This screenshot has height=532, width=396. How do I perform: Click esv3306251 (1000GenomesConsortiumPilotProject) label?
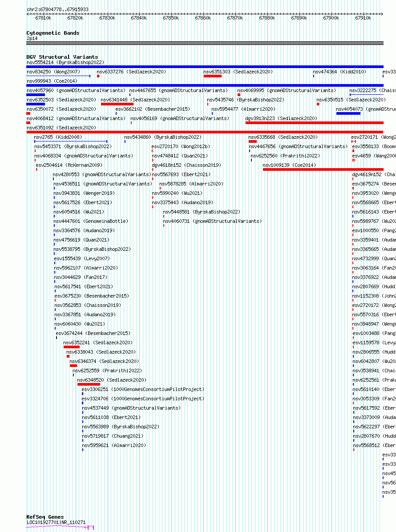click(x=143, y=389)
